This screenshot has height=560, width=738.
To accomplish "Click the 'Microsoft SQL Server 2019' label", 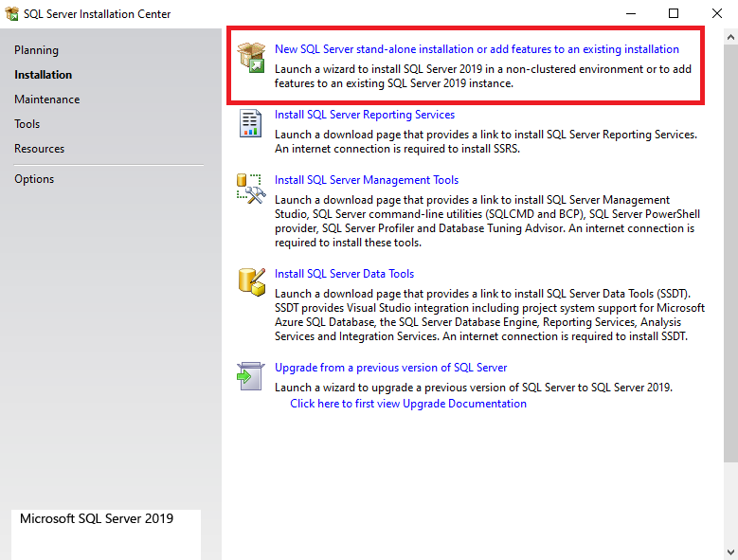I will tap(97, 518).
